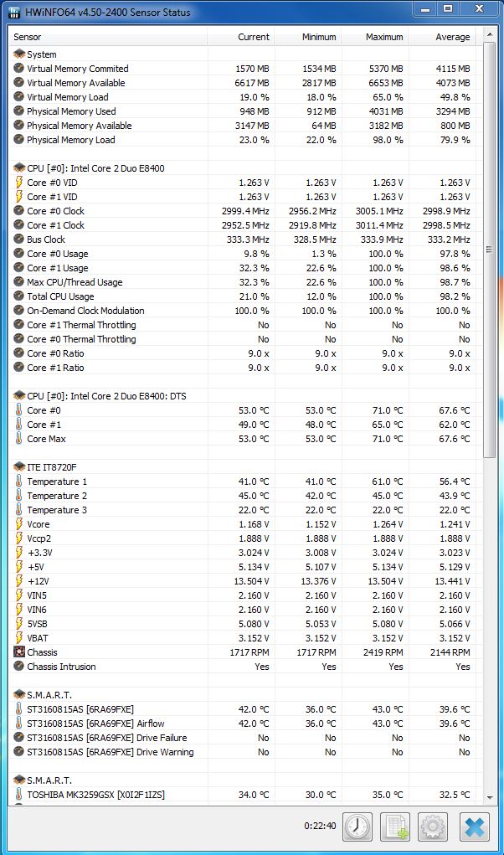Select the Virtual Memory Available row

pos(243,83)
